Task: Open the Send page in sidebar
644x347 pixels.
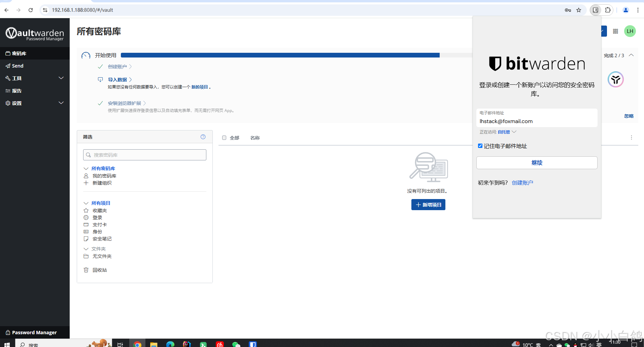Action: 18,66
